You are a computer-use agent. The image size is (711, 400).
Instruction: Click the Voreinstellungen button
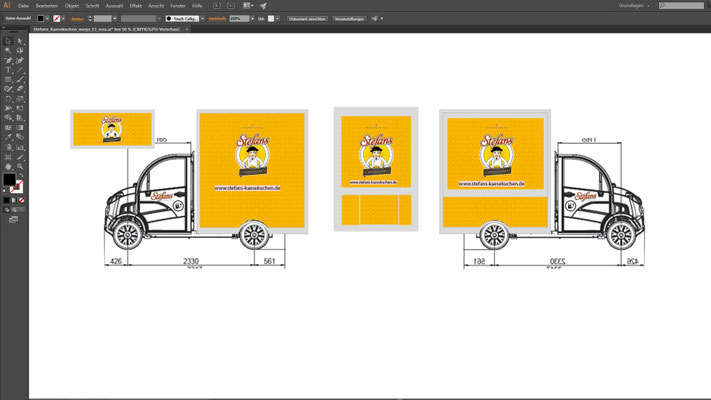coord(349,19)
